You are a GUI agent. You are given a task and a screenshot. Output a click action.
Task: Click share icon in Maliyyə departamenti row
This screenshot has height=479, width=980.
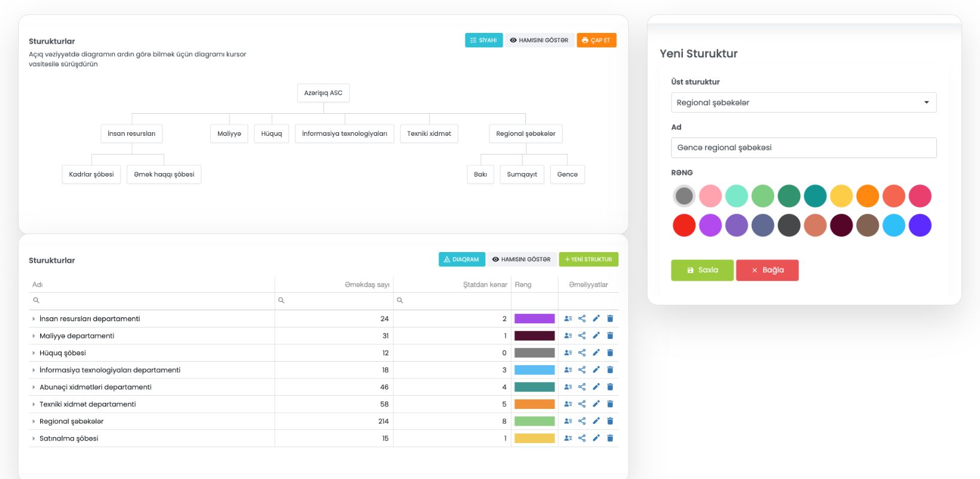coord(582,336)
